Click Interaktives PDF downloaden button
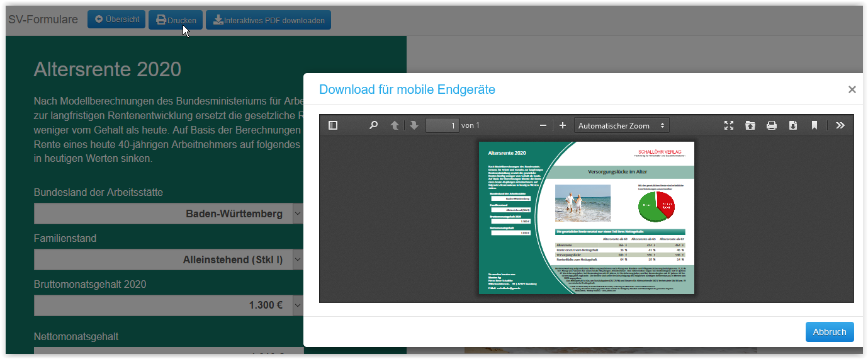Viewport: 868px width, 359px height. [x=268, y=20]
